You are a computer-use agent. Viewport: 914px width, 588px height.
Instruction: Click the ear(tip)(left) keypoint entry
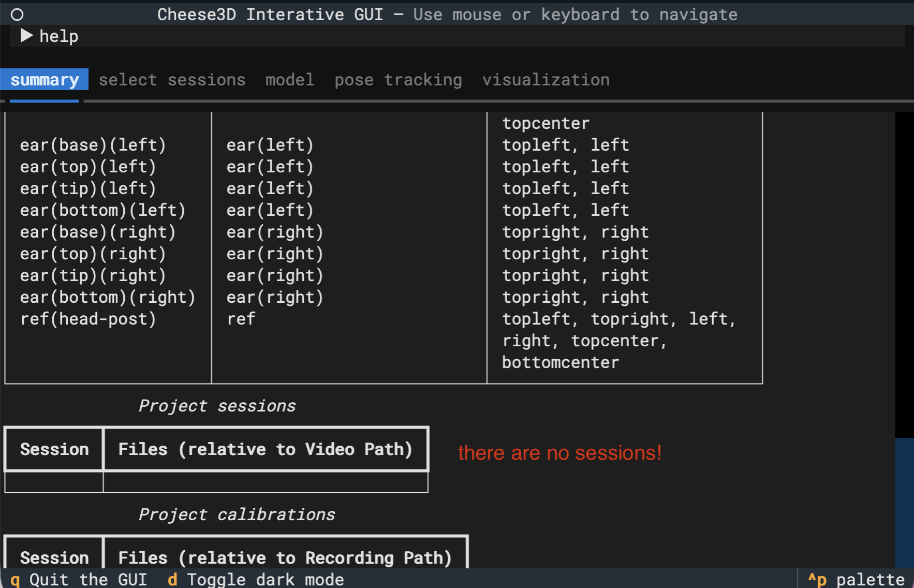click(x=88, y=188)
